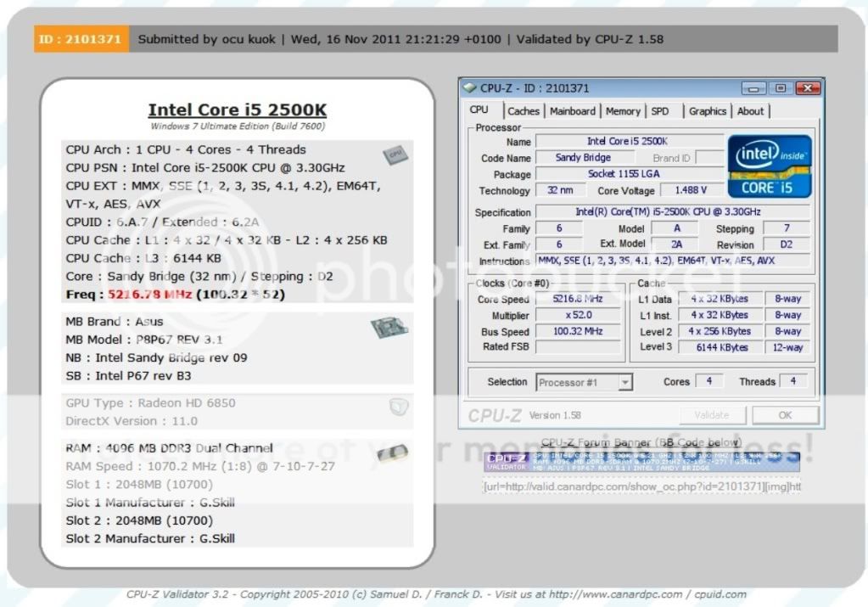Minimize the CPU-Z window
This screenshot has width=868, height=607.
pos(753,88)
